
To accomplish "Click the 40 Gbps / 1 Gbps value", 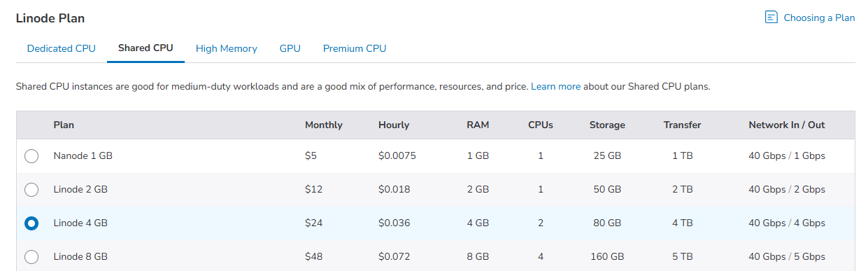I will (787, 155).
